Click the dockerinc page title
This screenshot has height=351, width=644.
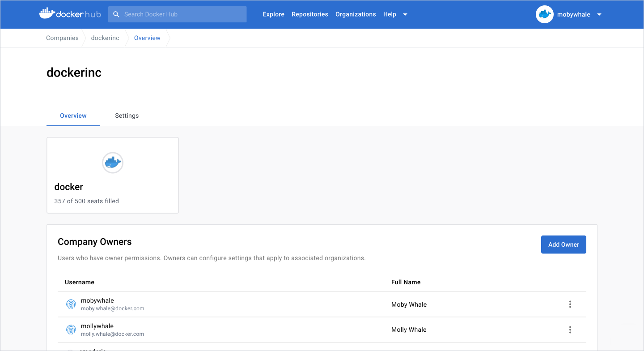[x=74, y=73]
